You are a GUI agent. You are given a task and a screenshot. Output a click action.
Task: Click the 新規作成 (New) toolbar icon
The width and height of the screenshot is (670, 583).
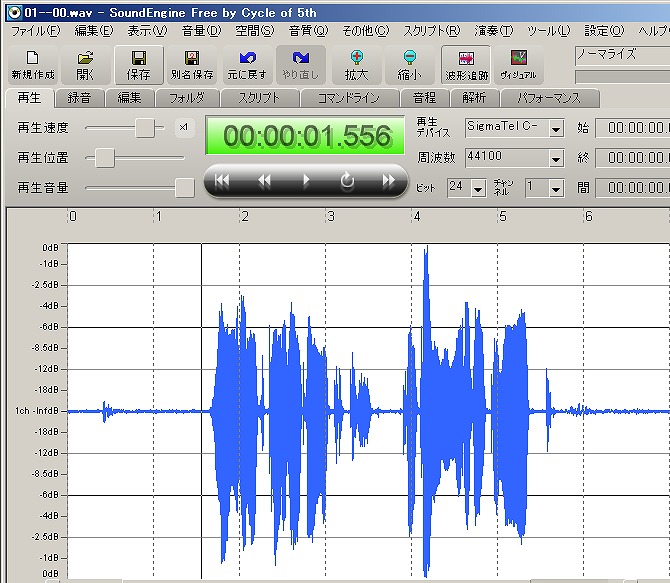[33, 65]
